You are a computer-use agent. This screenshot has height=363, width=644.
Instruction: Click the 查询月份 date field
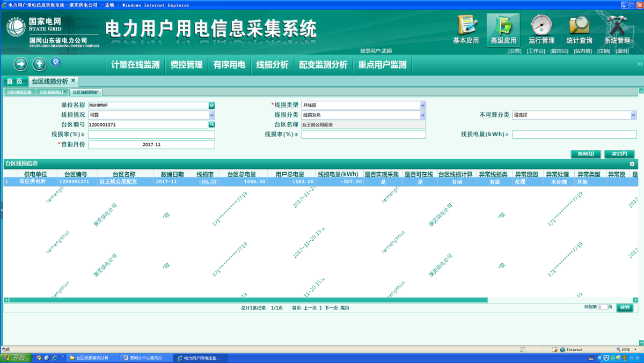pos(151,145)
